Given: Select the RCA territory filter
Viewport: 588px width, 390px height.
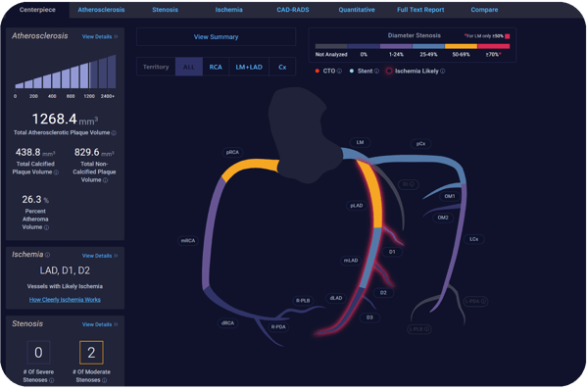Looking at the screenshot, I should (216, 68).
